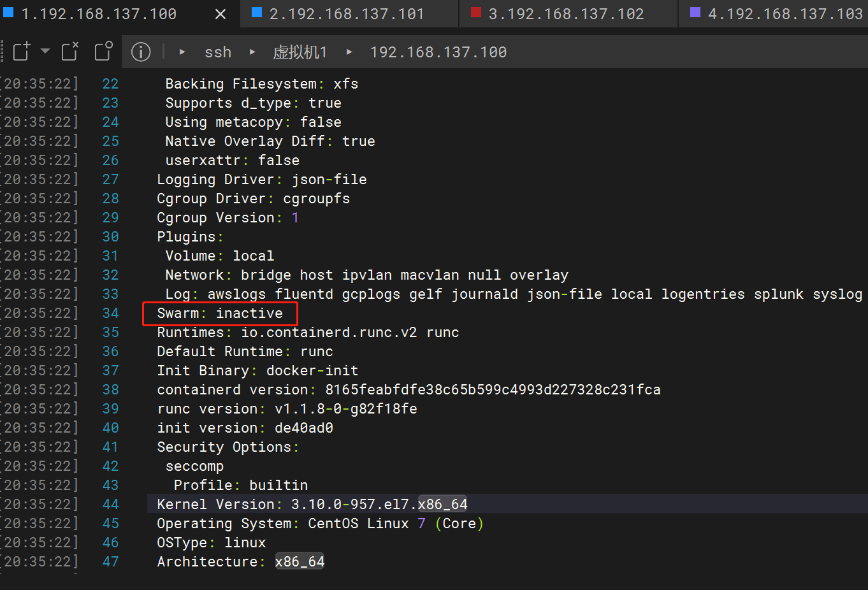Click the line number 44

coord(111,504)
